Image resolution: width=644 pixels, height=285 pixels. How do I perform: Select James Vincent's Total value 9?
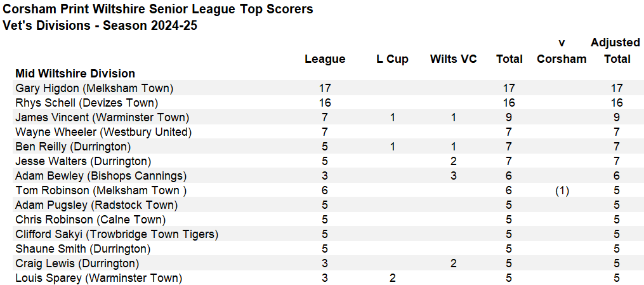click(509, 118)
